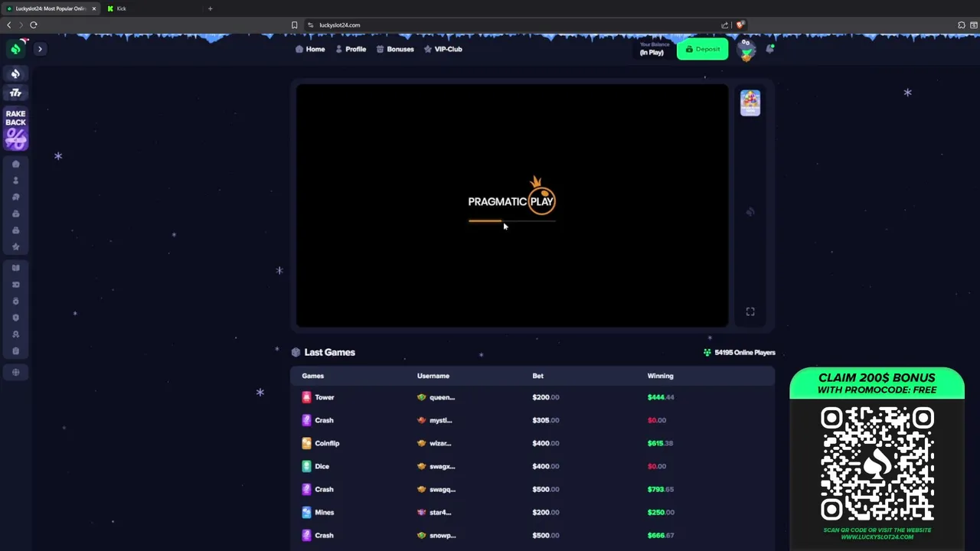The width and height of the screenshot is (980, 551).
Task: Click the game thumbnail beside the player
Action: (750, 103)
